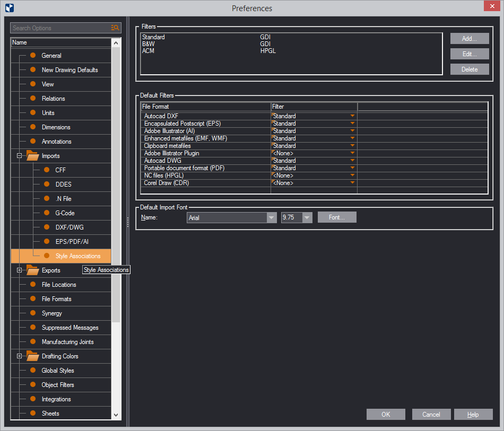Click Edit... filter button
This screenshot has width=504, height=431.
(x=470, y=54)
